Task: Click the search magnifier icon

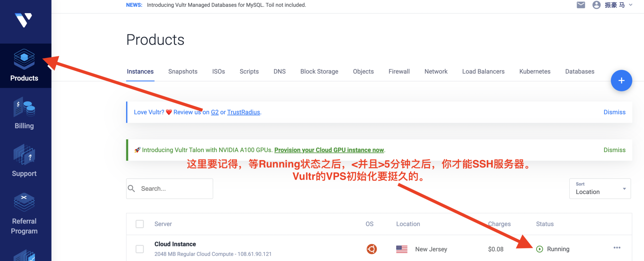Action: [x=131, y=188]
